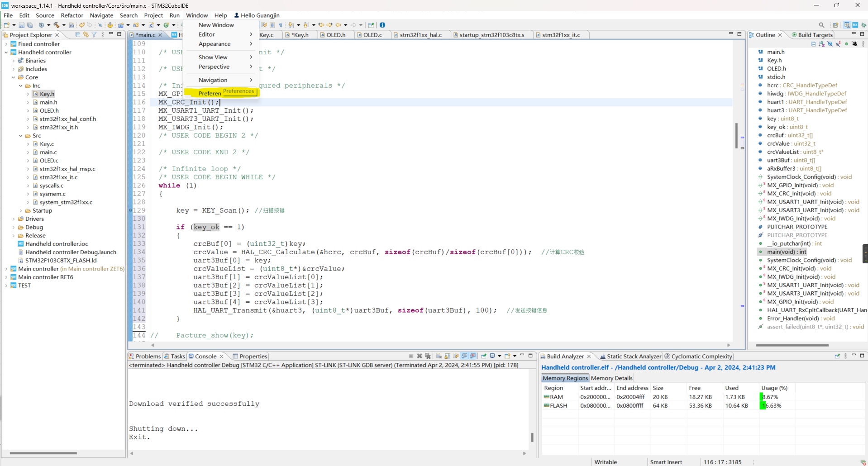
Task: Select the Memory Details tab
Action: (x=611, y=378)
